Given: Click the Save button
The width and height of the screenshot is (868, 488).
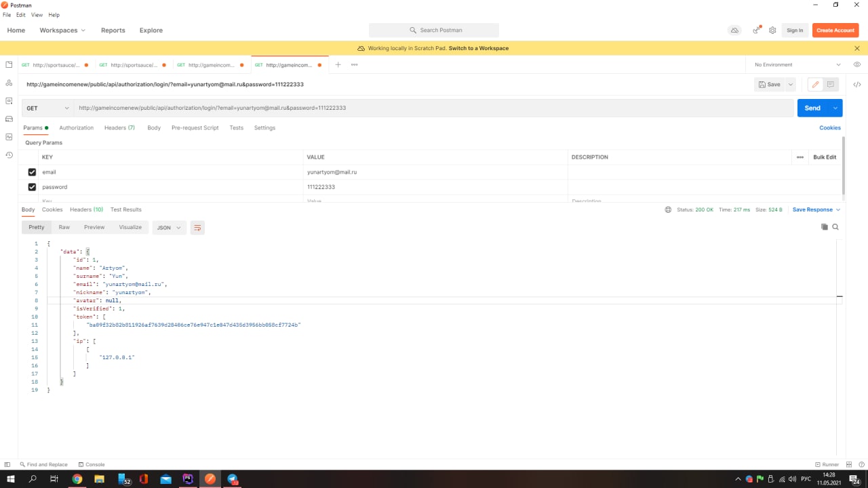Looking at the screenshot, I should (x=770, y=85).
